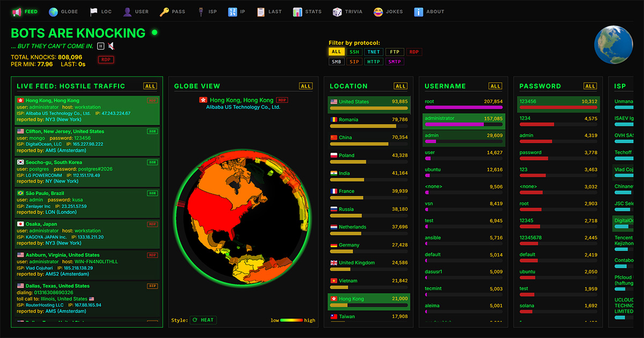Filter by SIP protocol
The height and width of the screenshot is (338, 644).
point(354,62)
